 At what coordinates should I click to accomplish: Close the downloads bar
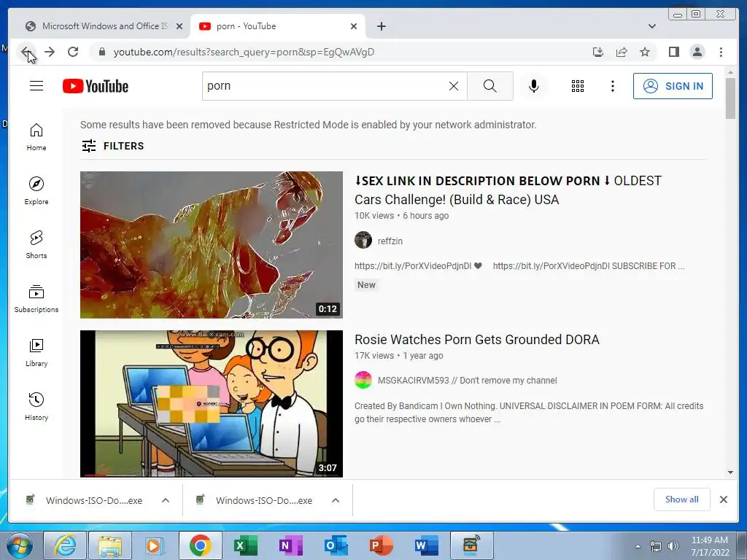(x=724, y=499)
